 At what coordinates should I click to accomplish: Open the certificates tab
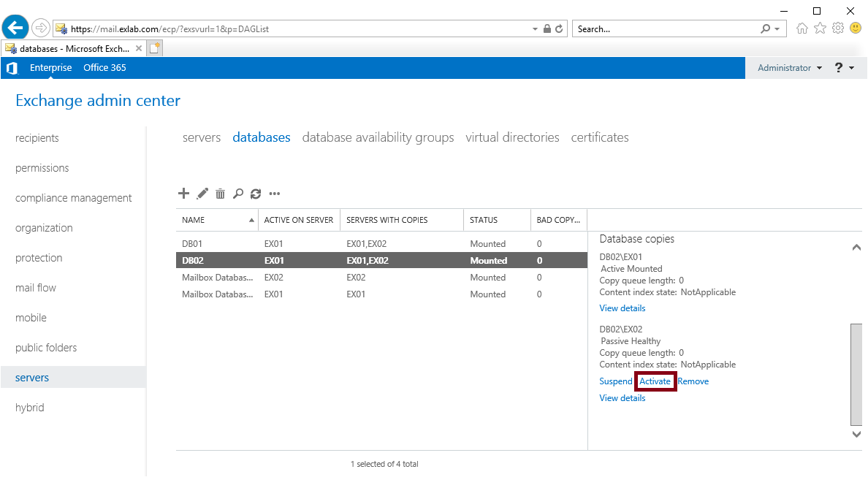click(600, 137)
